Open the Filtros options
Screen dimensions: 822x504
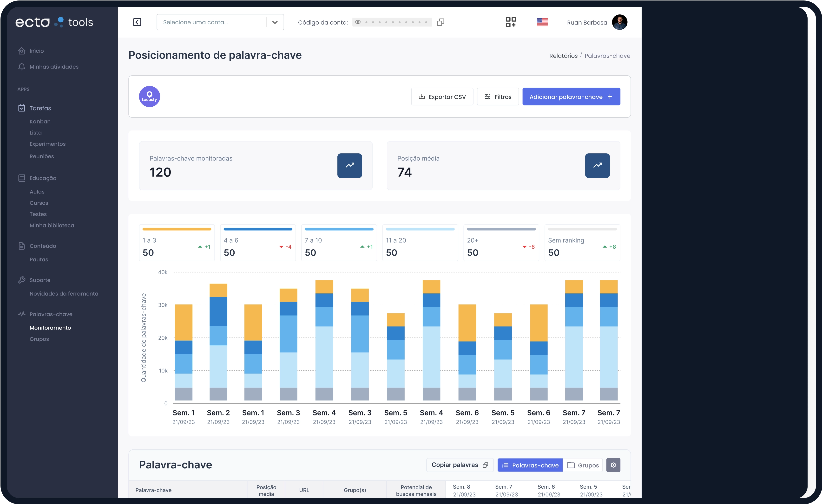[x=498, y=97]
